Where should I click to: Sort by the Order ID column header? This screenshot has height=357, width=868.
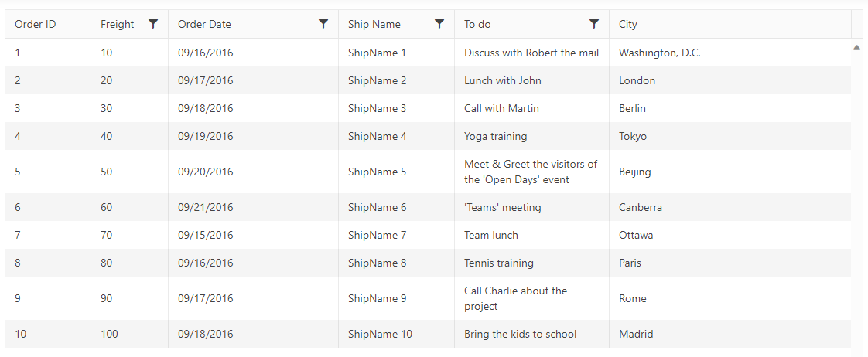[48, 24]
